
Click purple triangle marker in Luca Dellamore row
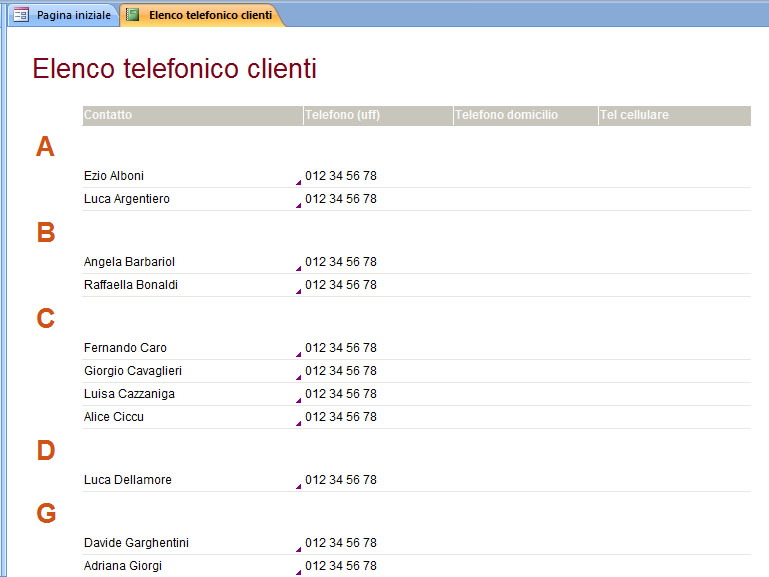click(298, 486)
